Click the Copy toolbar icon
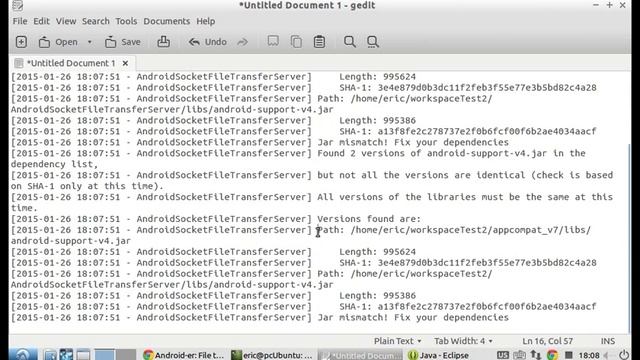 coord(296,42)
